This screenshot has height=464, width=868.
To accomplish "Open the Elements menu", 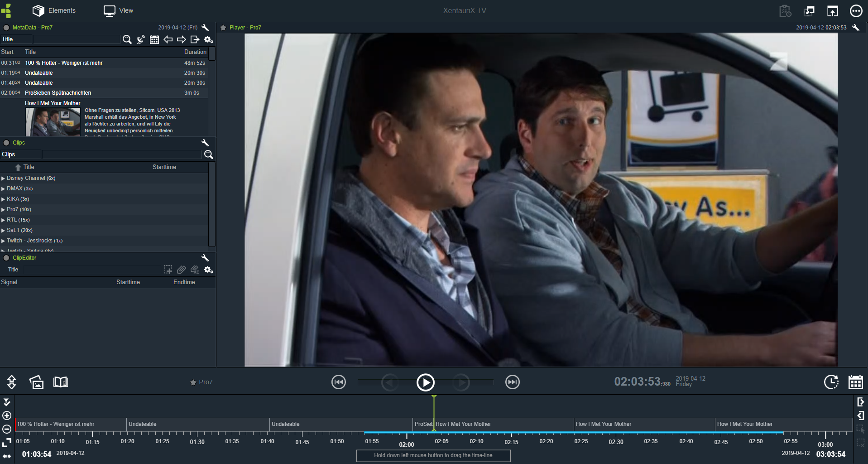I will point(54,10).
